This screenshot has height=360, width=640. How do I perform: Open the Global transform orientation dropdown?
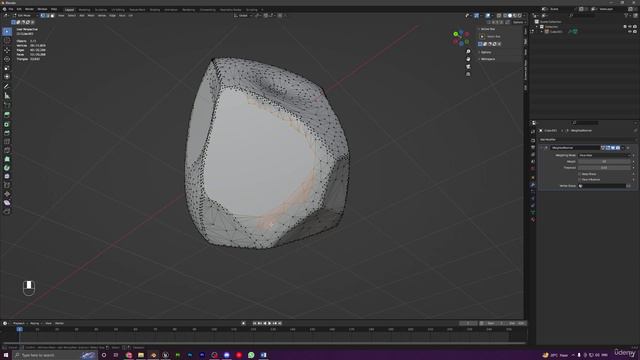click(x=243, y=16)
